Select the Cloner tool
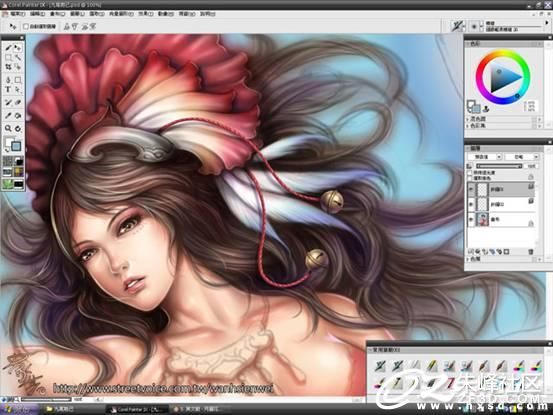Screen dimensions: 553x415 click(8, 103)
